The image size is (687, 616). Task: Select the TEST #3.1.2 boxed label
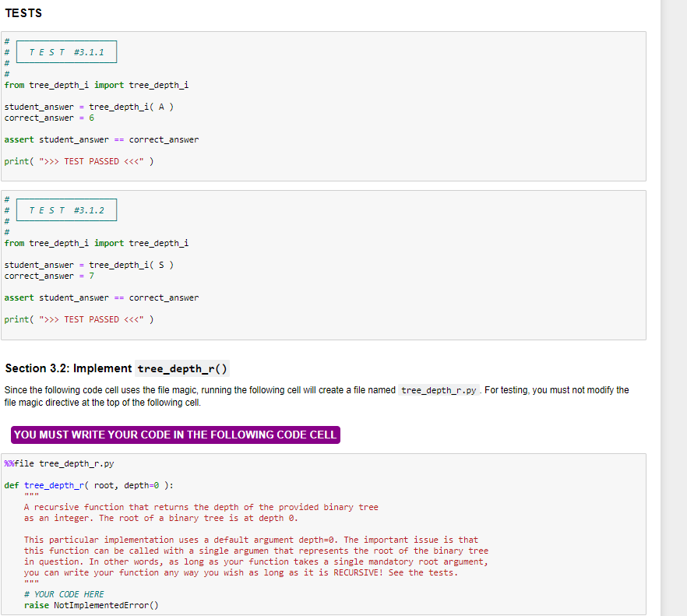[x=65, y=209]
